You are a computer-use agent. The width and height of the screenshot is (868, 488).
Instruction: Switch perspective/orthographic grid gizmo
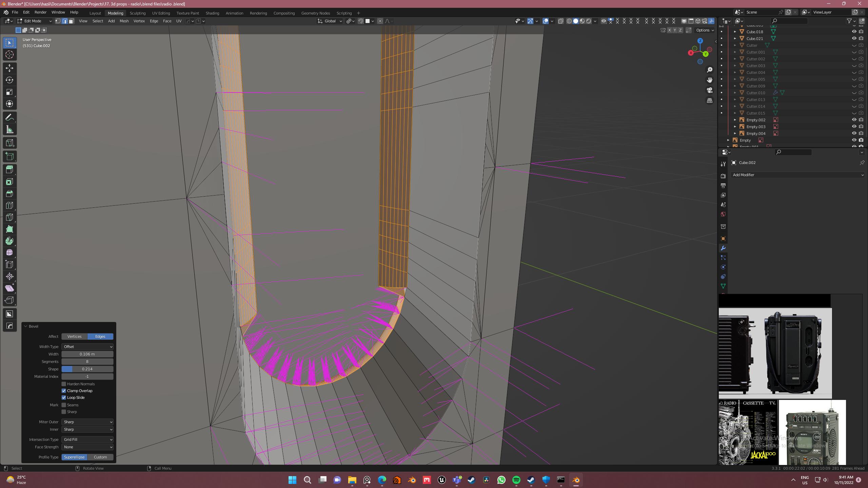tap(710, 100)
